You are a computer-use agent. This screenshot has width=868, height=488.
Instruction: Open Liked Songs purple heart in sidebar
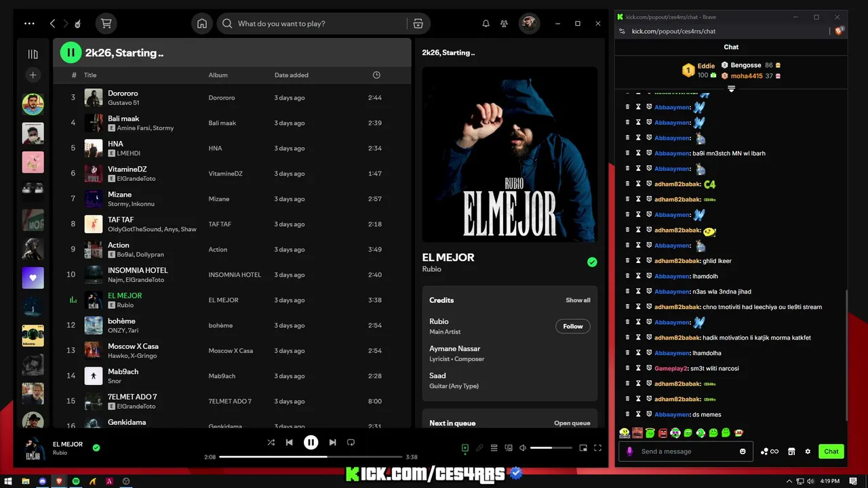(x=33, y=278)
